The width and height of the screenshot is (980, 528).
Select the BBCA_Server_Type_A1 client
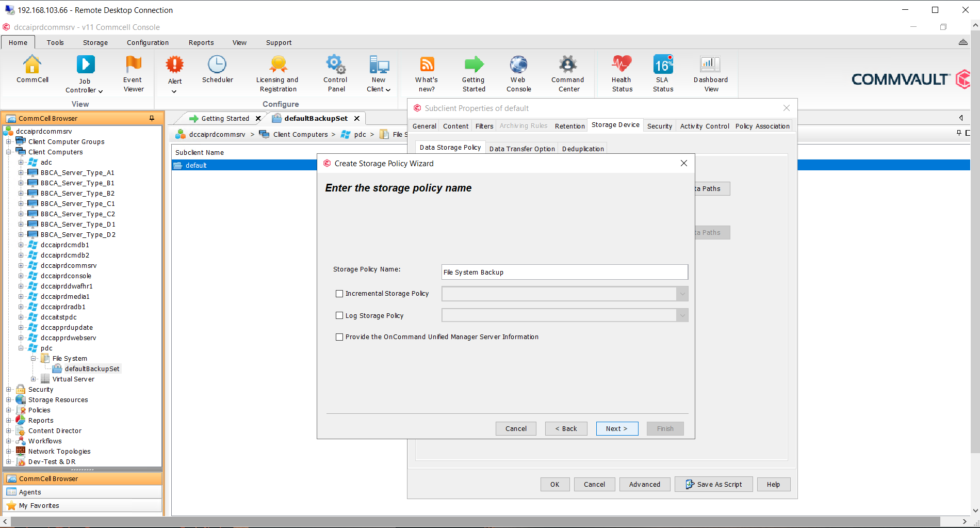77,172
